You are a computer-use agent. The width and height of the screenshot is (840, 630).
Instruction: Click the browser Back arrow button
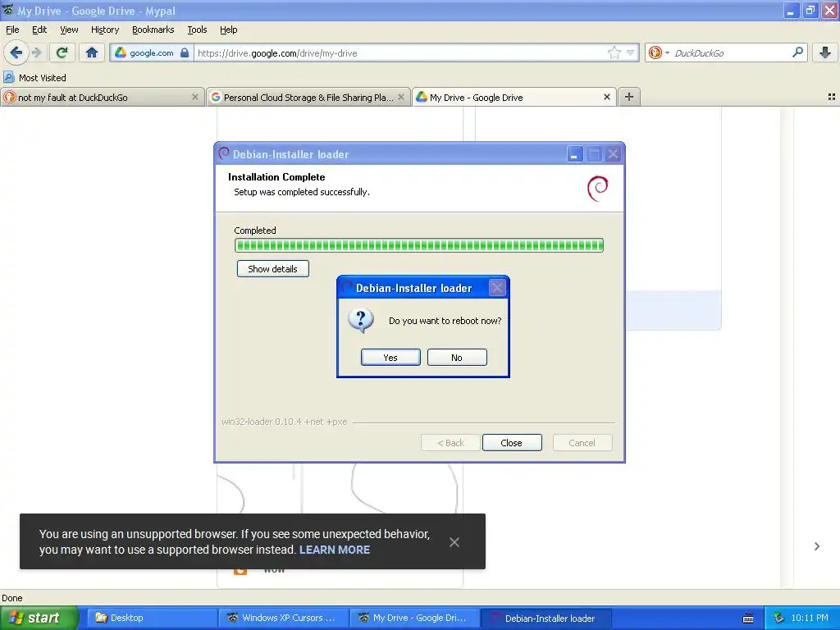click(x=16, y=52)
